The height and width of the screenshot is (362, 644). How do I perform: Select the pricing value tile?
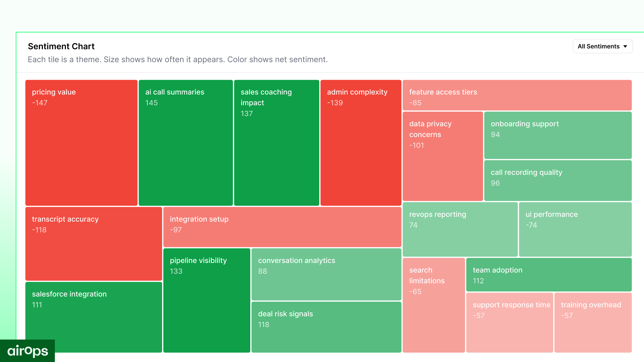pyautogui.click(x=81, y=142)
